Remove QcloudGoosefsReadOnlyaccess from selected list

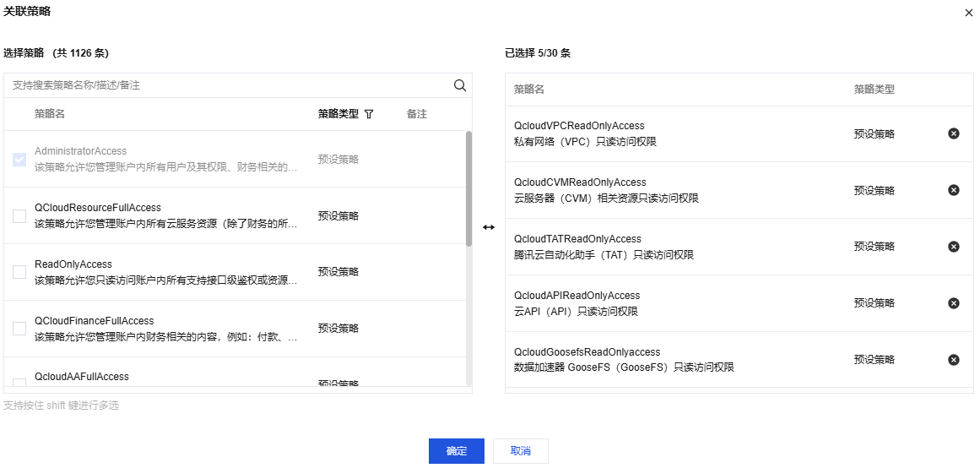(954, 359)
